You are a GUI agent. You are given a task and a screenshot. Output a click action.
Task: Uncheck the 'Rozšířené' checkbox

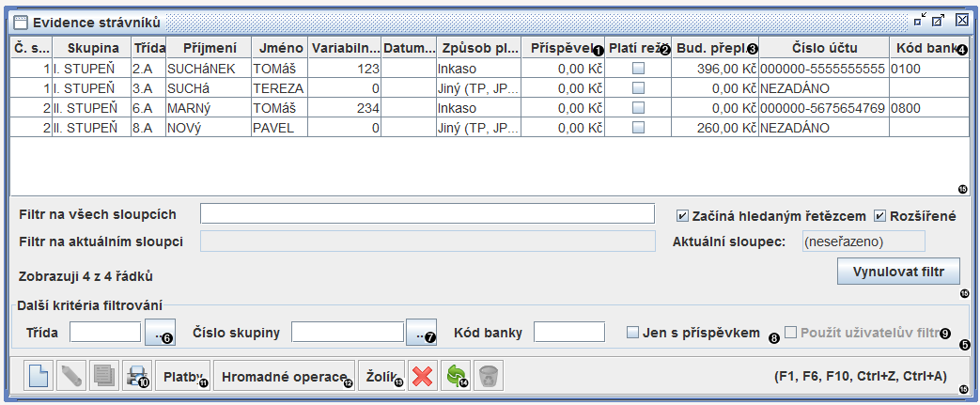point(879,216)
